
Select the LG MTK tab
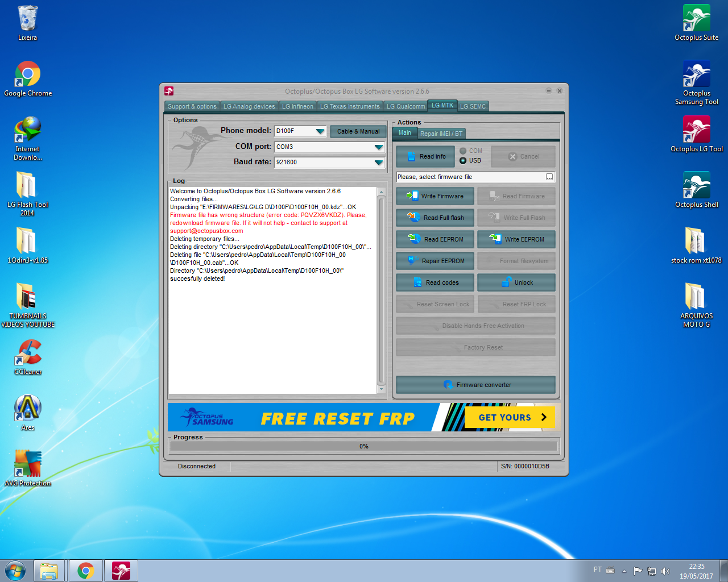pos(442,106)
